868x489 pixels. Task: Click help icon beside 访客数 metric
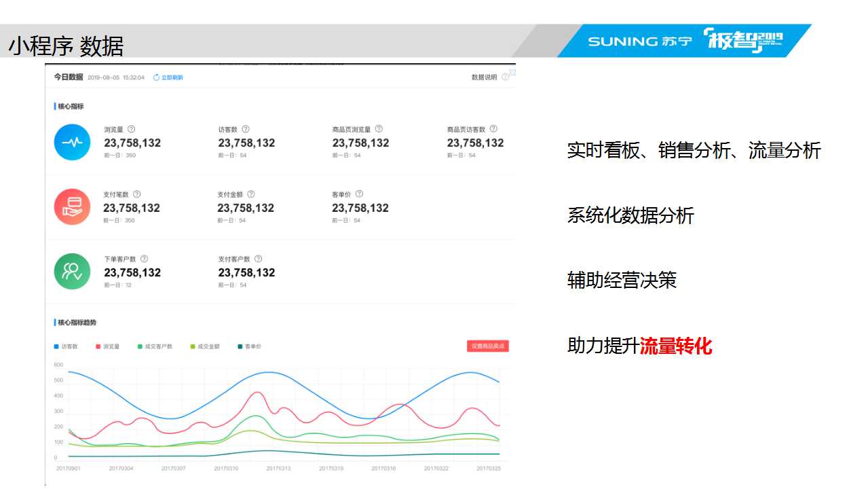[246, 129]
